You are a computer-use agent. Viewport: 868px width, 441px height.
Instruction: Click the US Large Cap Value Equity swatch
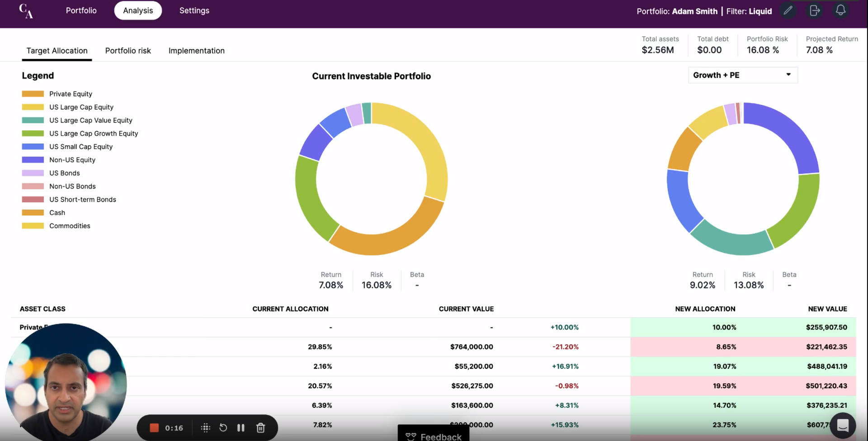pos(33,120)
